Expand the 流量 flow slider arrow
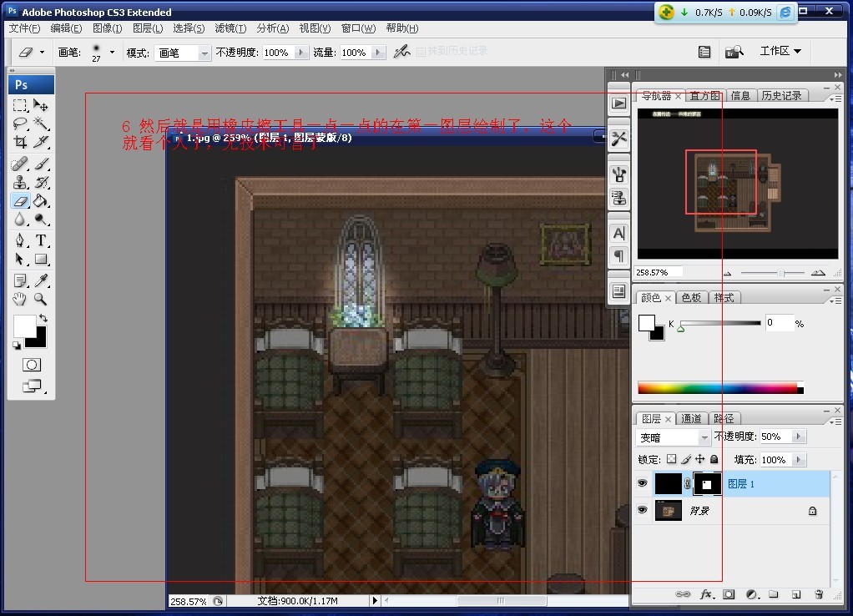 click(x=379, y=53)
